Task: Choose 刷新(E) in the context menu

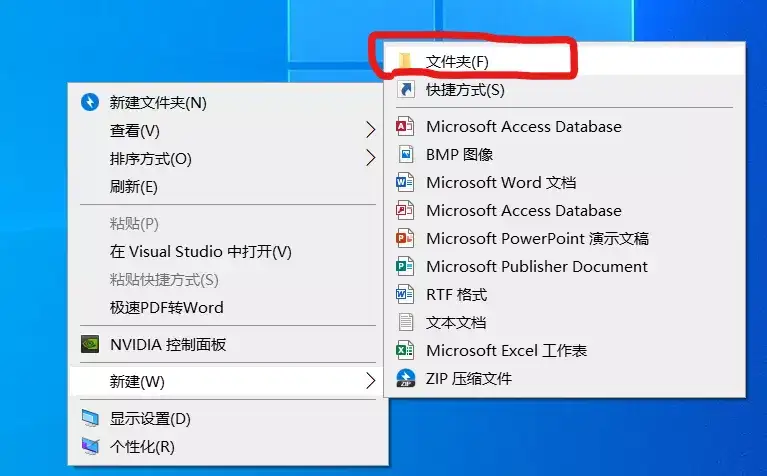Action: coord(133,186)
